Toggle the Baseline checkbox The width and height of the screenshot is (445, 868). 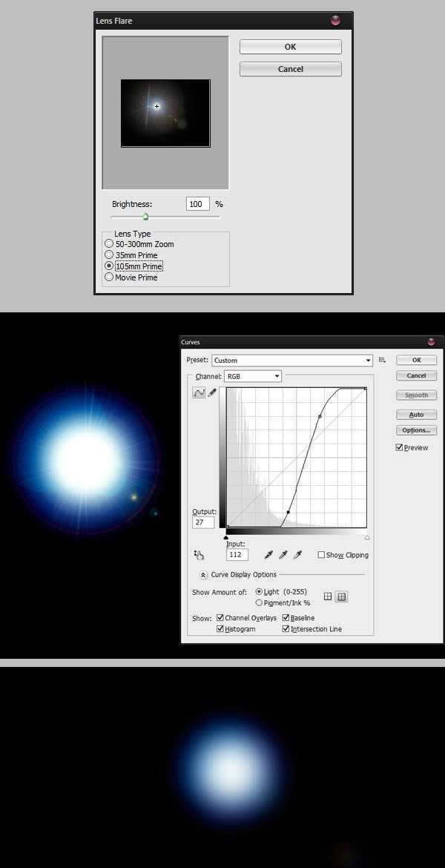click(x=286, y=618)
